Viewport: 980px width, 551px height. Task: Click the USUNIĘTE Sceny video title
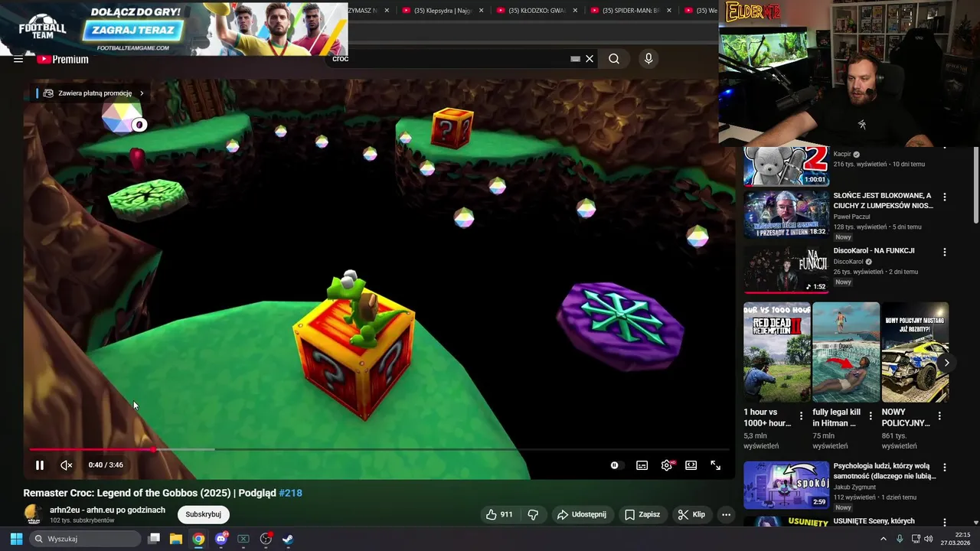(874, 521)
